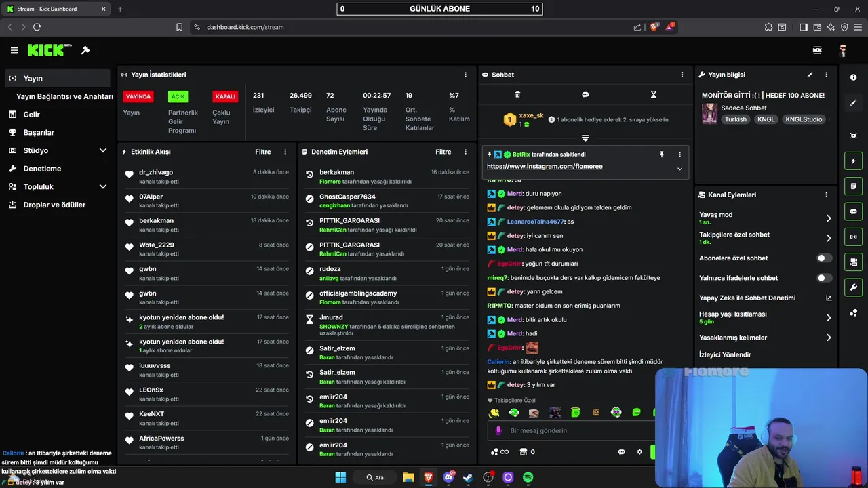Screen dimensions: 868x488
Task: Collapse the leaderboard bar below xaxe_sk
Action: tap(585, 138)
